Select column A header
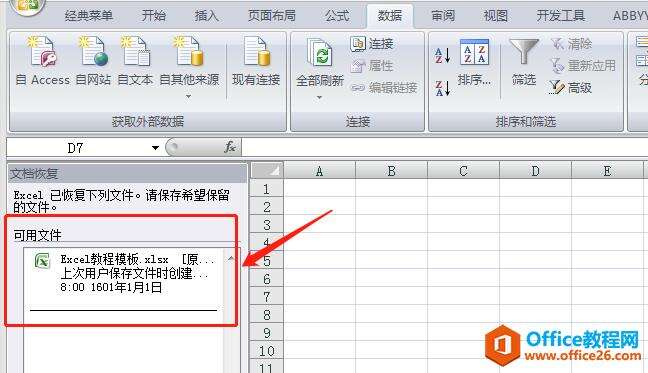This screenshot has width=648, height=373. click(x=319, y=171)
